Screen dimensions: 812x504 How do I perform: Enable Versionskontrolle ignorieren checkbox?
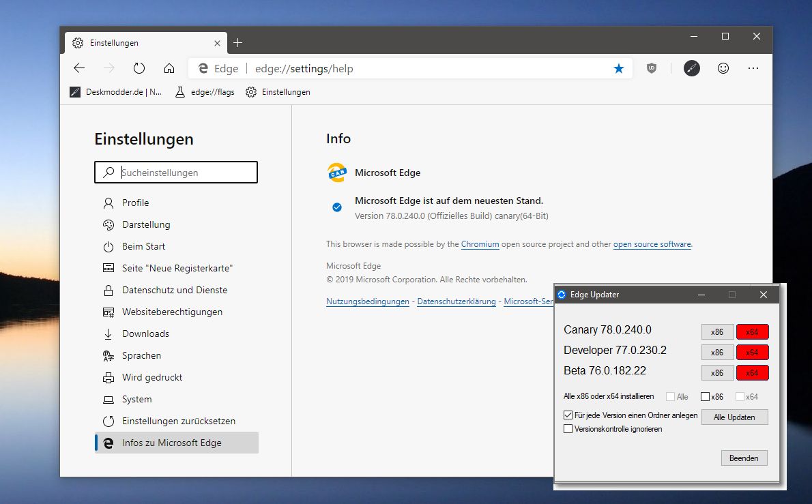click(568, 429)
